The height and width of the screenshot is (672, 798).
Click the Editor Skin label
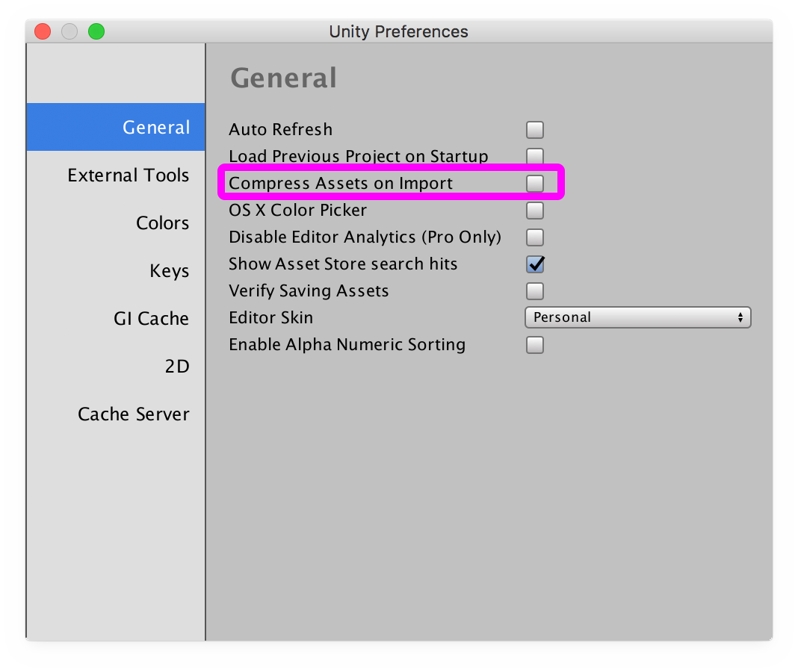[270, 317]
